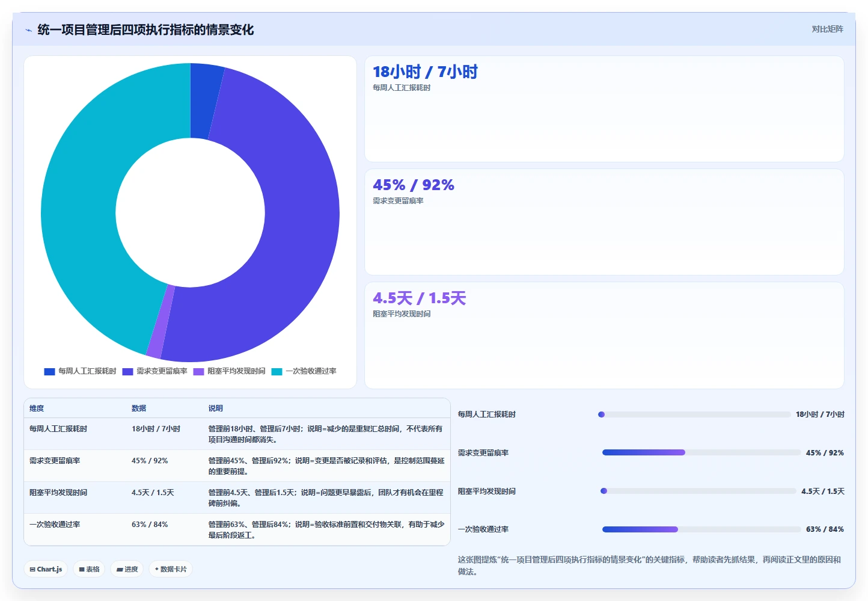Select the 45% / 92% metric card
Viewport: 868px width, 601px height.
pyautogui.click(x=604, y=222)
